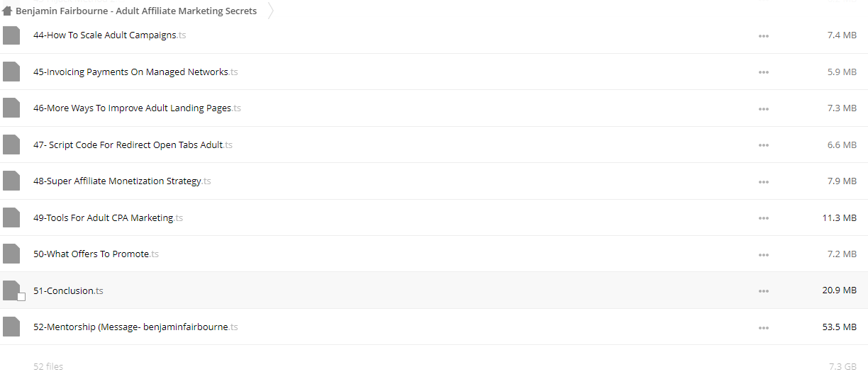Open Benjamin Fairbourne folder breadcrumb link

(x=136, y=11)
